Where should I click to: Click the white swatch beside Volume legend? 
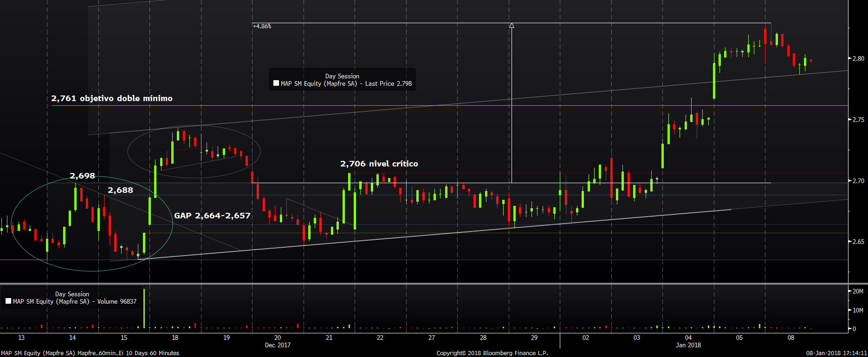point(8,301)
